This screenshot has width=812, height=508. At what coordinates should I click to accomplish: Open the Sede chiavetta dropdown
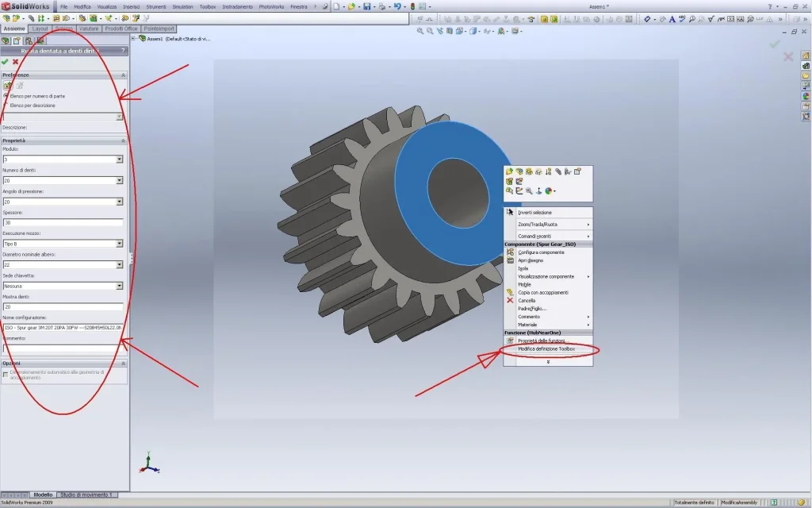pyautogui.click(x=119, y=286)
